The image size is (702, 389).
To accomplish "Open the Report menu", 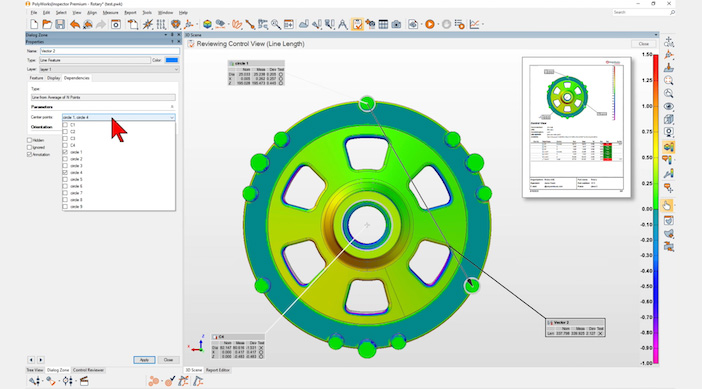I will [x=130, y=13].
